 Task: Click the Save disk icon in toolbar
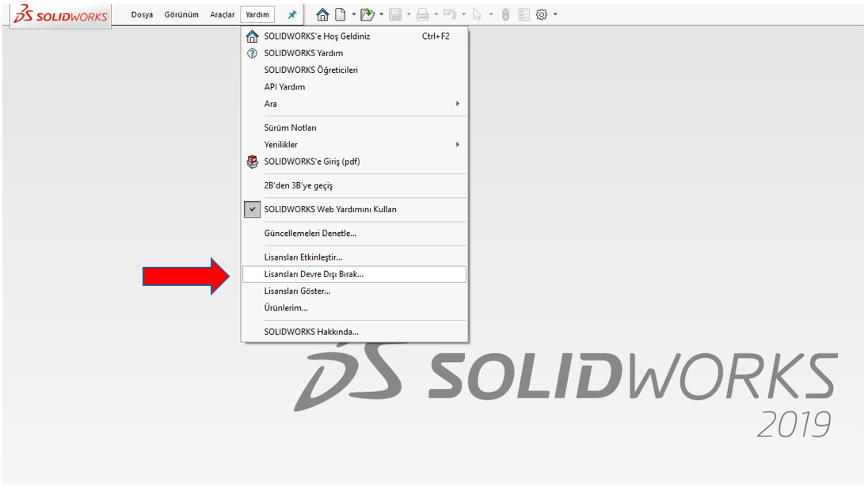(395, 14)
